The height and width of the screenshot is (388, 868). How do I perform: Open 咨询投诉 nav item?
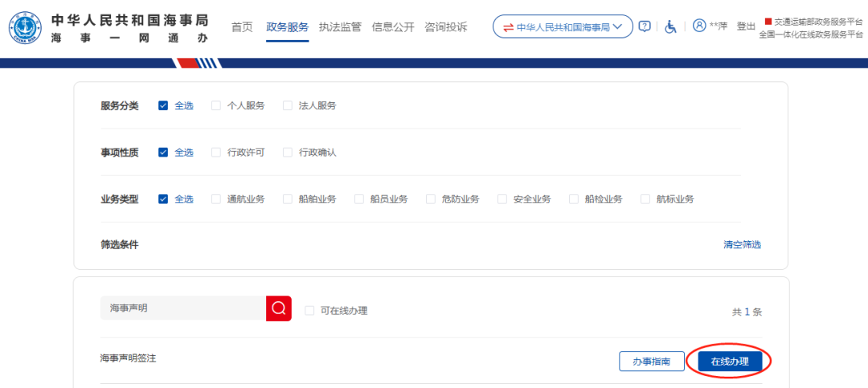point(445,27)
